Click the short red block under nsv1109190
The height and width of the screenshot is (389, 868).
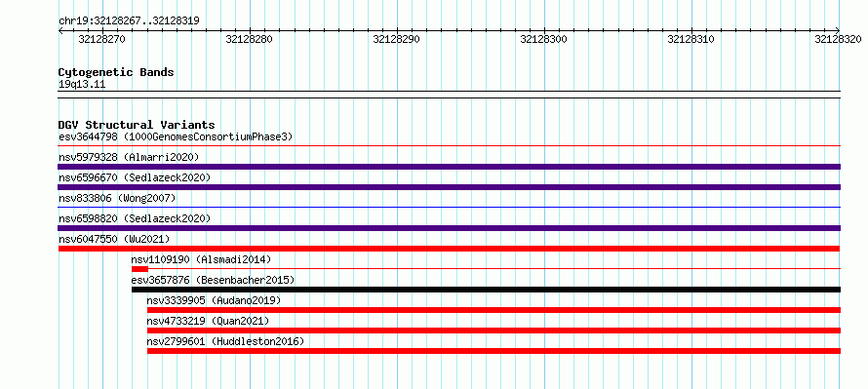tap(139, 269)
